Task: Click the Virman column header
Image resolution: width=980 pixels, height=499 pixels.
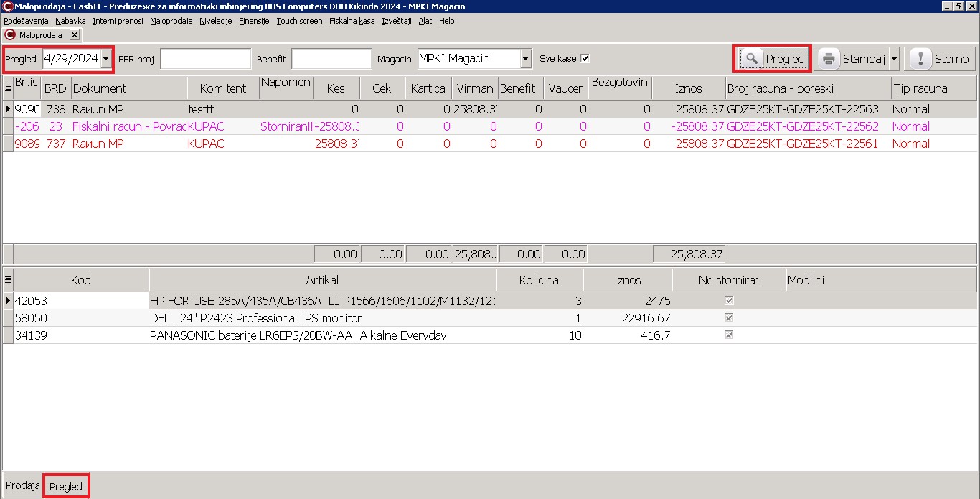Action: point(475,88)
